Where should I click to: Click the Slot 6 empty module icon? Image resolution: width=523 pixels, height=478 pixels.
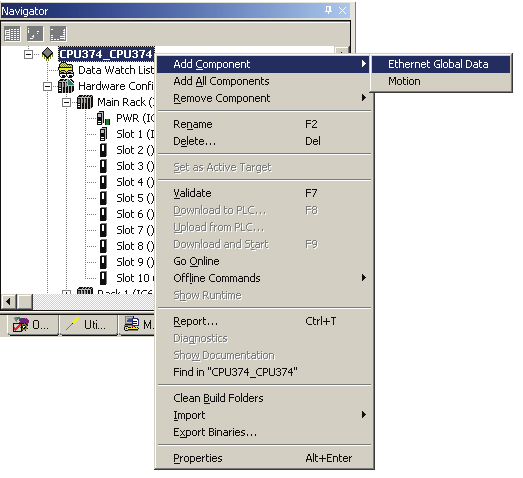click(x=103, y=214)
